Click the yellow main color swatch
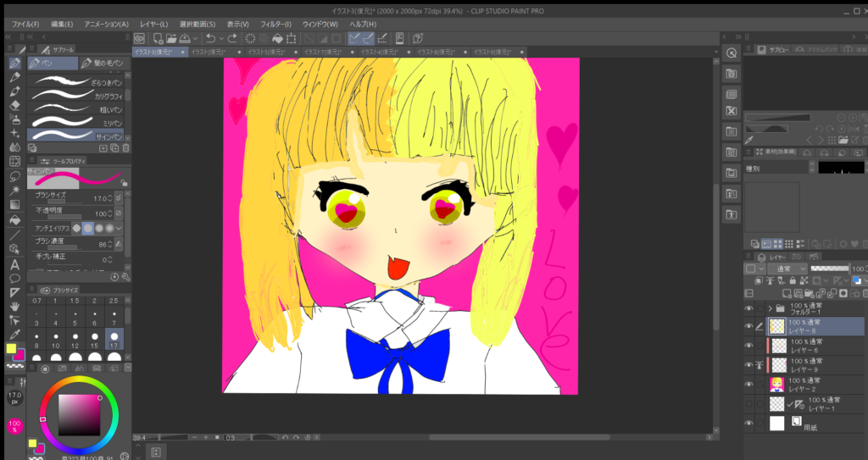 12,348
